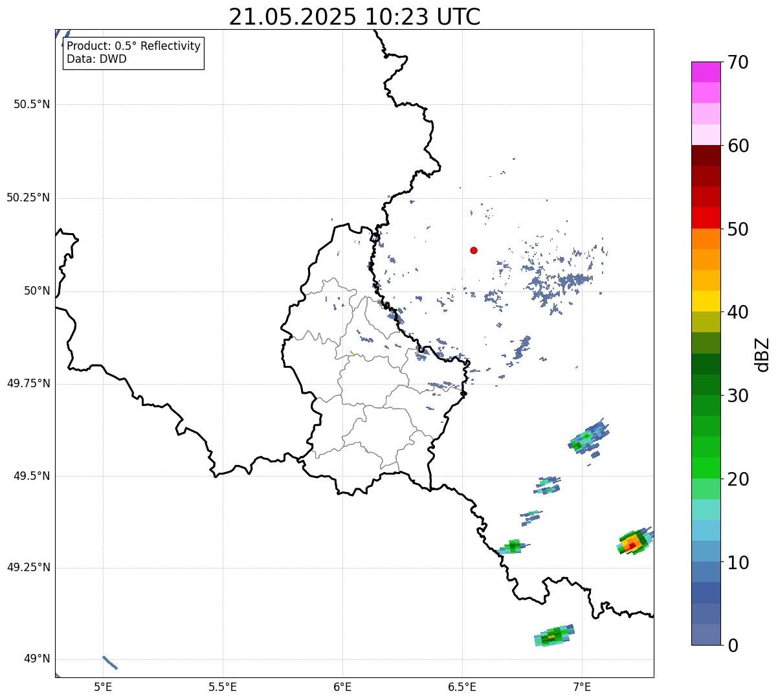Click the 6.5°E longitude label
Screen dimensions: 778x700
462,687
